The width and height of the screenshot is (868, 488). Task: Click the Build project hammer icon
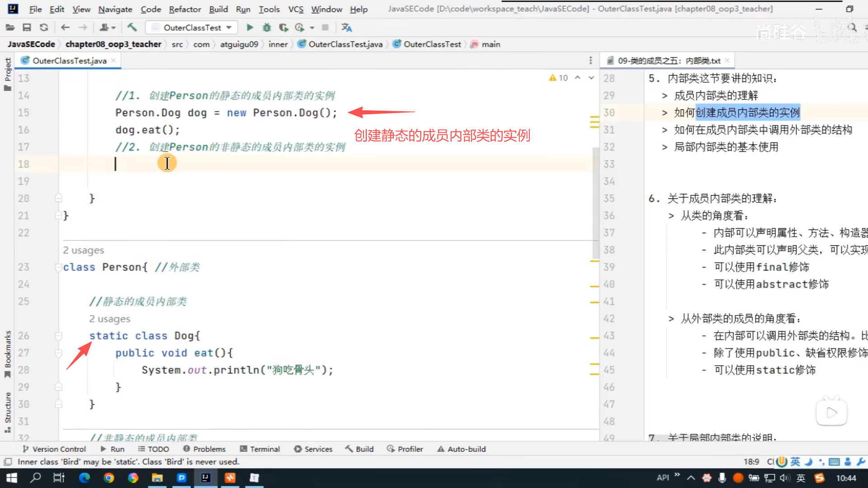click(x=132, y=28)
